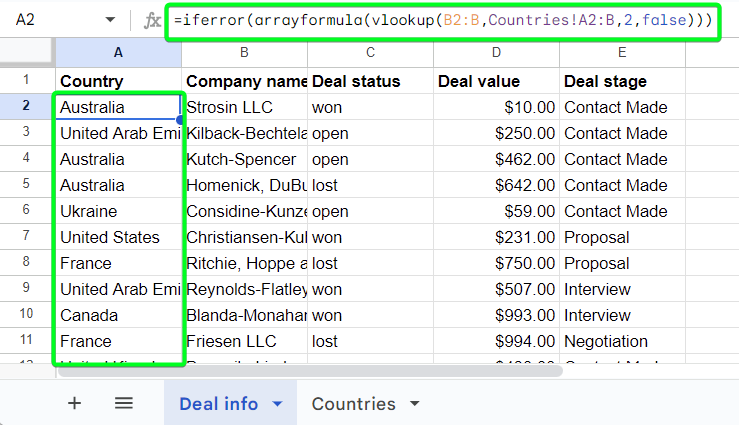Open Deal info tab dropdown arrow
Image resolution: width=739 pixels, height=425 pixels.
[x=278, y=404]
